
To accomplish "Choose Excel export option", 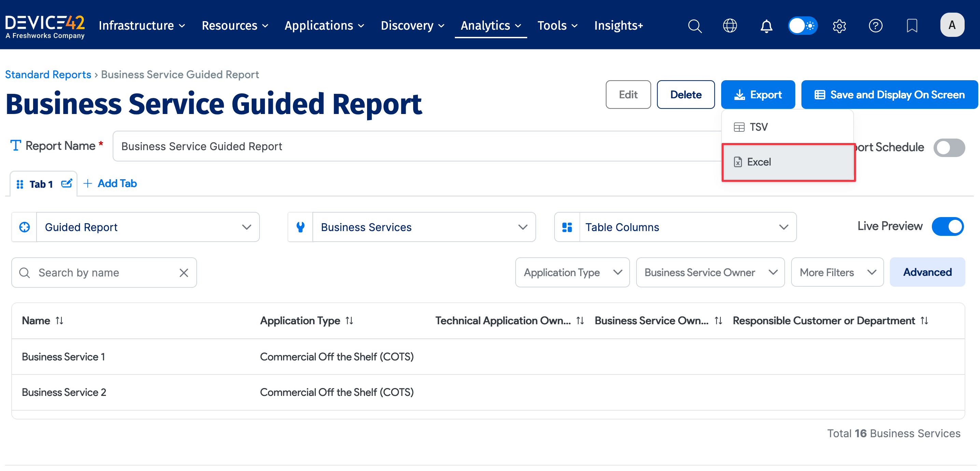I will tap(788, 162).
